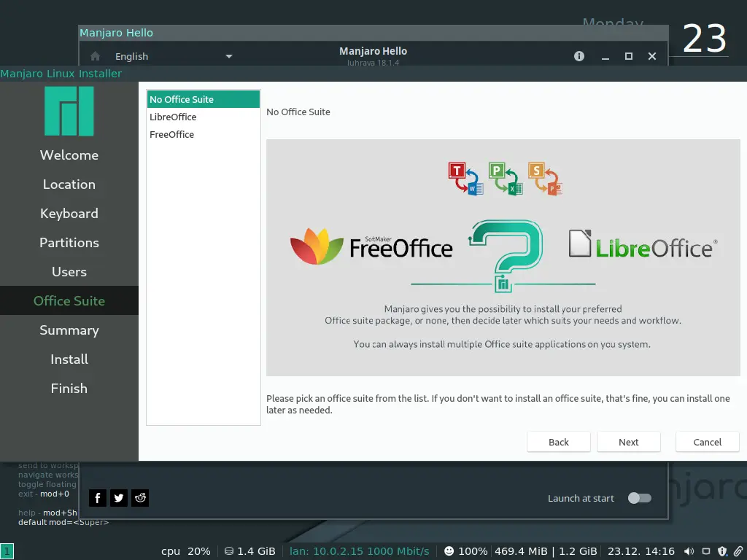Image resolution: width=747 pixels, height=560 pixels.
Task: Click the Back button
Action: 558,442
